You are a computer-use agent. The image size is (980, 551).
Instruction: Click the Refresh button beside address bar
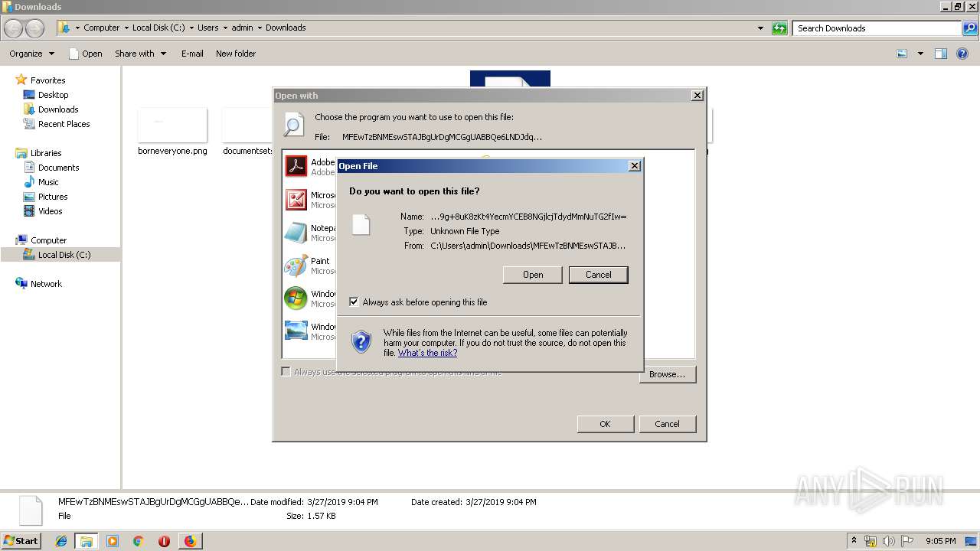(779, 28)
